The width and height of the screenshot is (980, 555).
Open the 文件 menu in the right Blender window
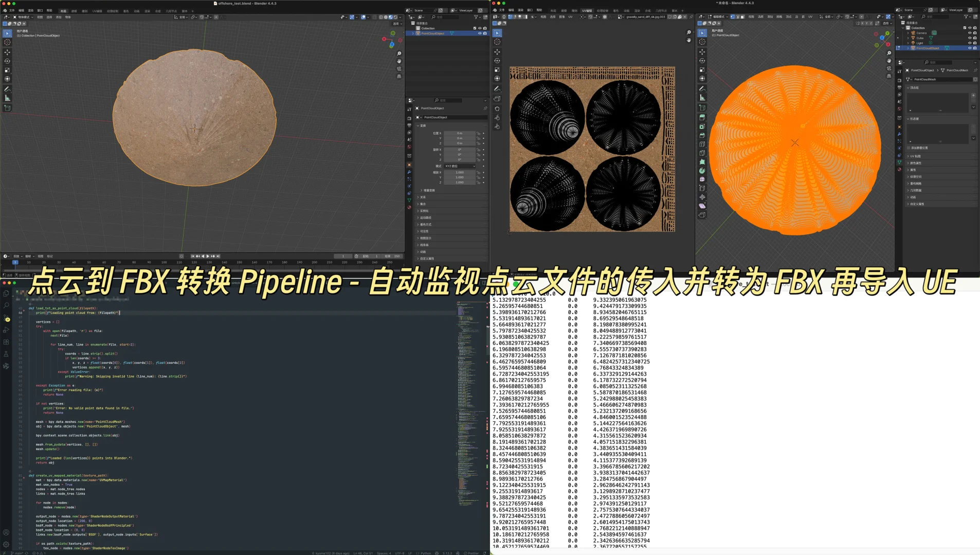point(502,10)
